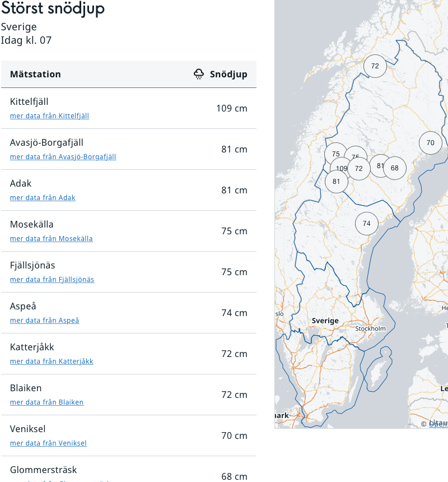Open 'mer data från Aspeå' link
The image size is (448, 482).
45,321
